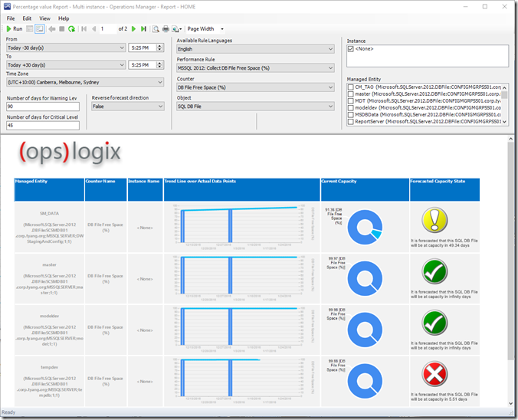Open the Edit menu

[27, 18]
